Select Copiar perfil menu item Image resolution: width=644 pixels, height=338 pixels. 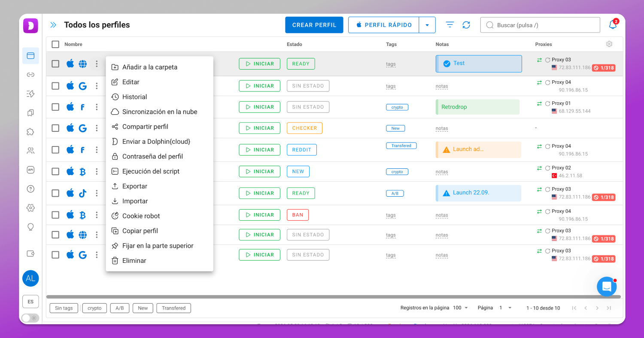pos(159,231)
